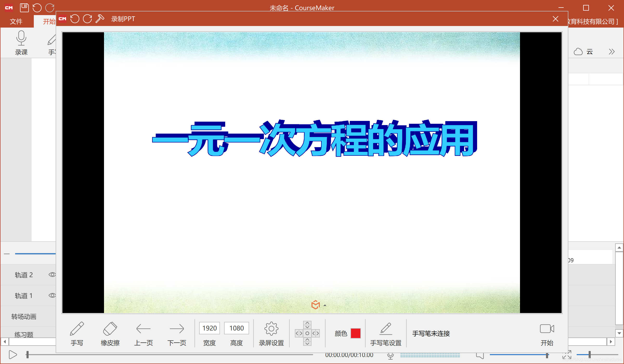Open the 手写笔设置 stylus settings
Screen dimensions: 624x364
[x=386, y=334]
